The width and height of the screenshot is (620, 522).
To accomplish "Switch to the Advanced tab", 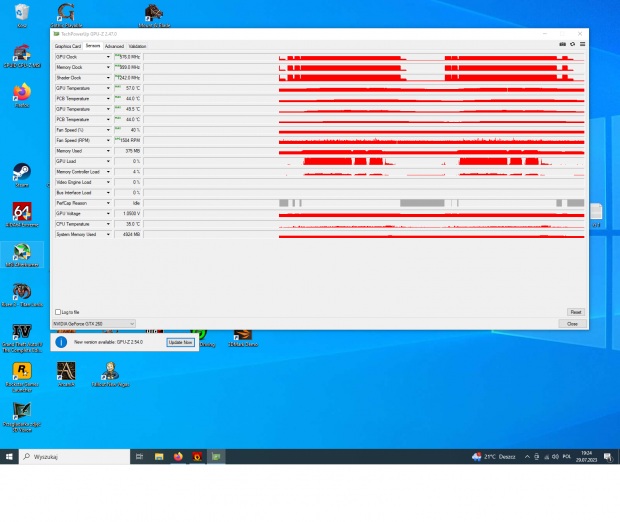I will pos(114,46).
